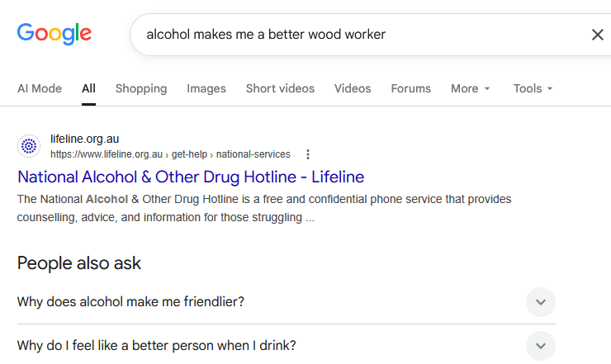Go to Short videos tab
Image resolution: width=611 pixels, height=364 pixels.
click(x=280, y=88)
